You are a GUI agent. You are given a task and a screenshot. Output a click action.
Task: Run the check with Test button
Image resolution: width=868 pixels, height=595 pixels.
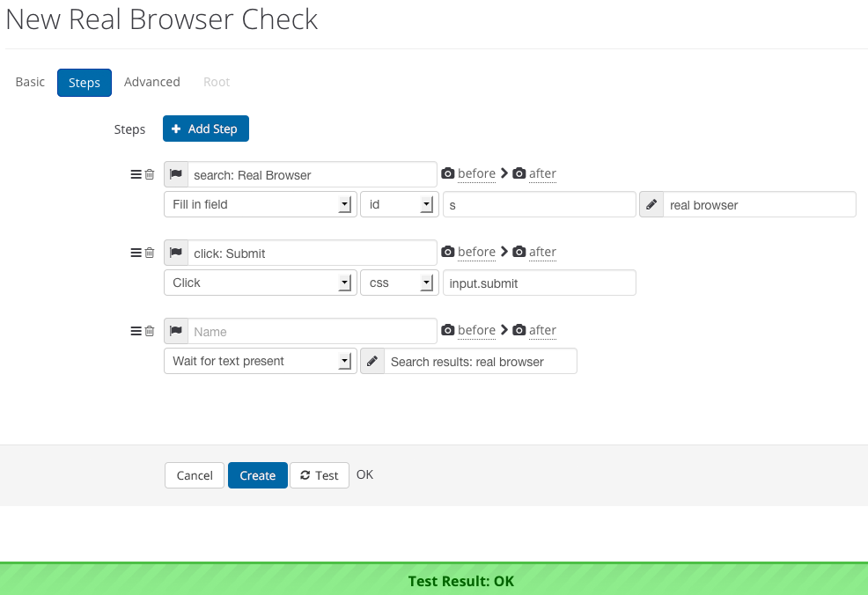pos(320,475)
